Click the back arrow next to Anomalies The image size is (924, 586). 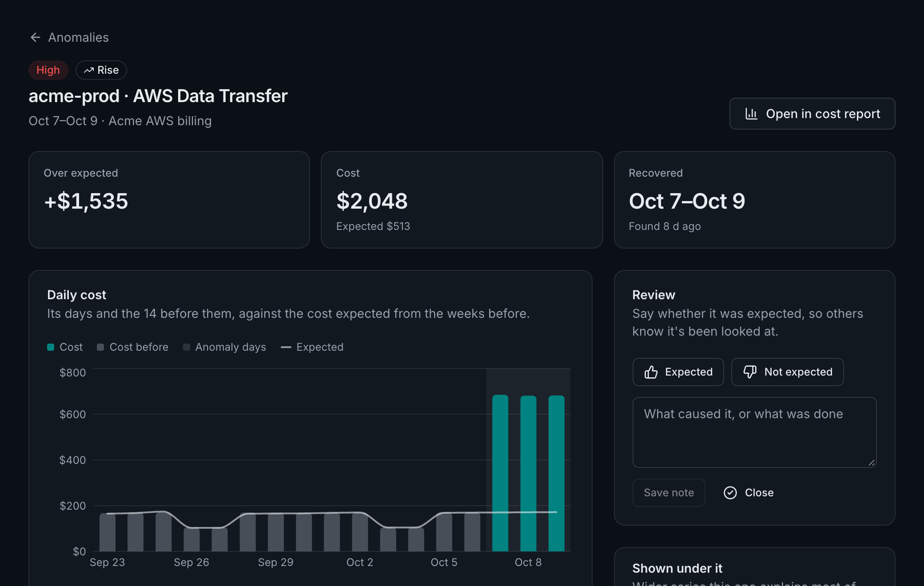[36, 37]
